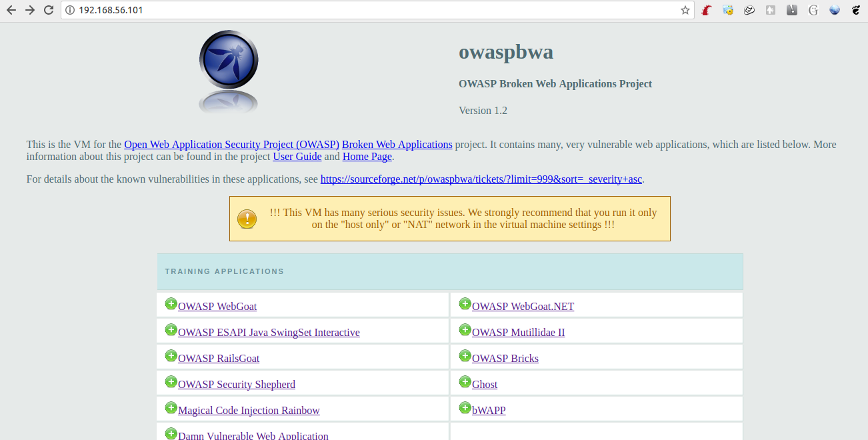Open the OWASP RailsGoat link
Screen dimensions: 868x440
click(219, 359)
